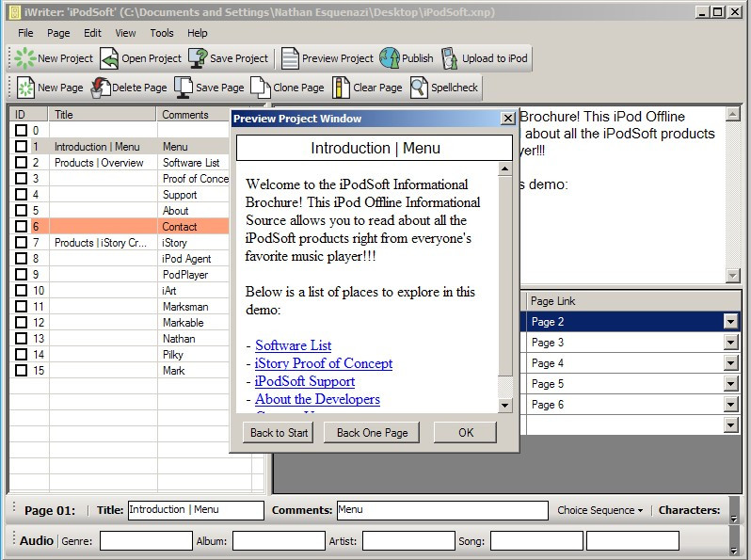
Task: Open the empty last Page Link dropdown
Action: [730, 424]
